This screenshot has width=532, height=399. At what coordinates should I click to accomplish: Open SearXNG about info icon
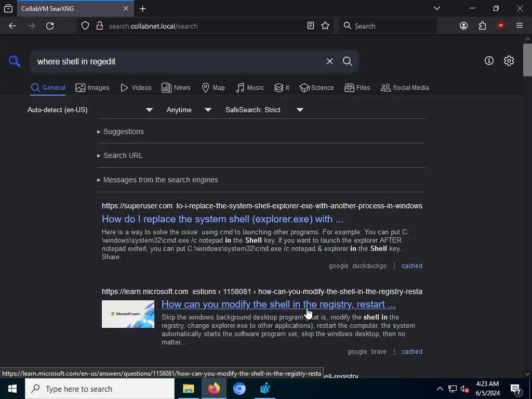tap(489, 61)
